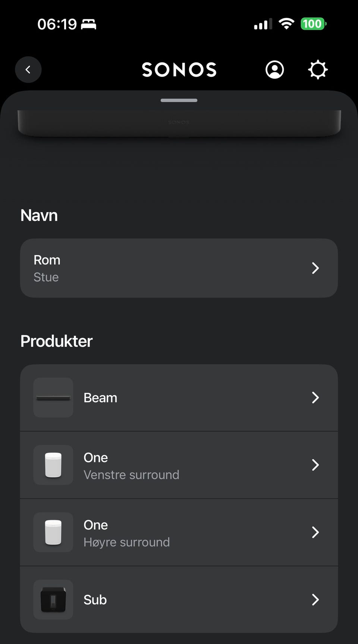Tap the Rom name field
This screenshot has width=358, height=644.
179,268
